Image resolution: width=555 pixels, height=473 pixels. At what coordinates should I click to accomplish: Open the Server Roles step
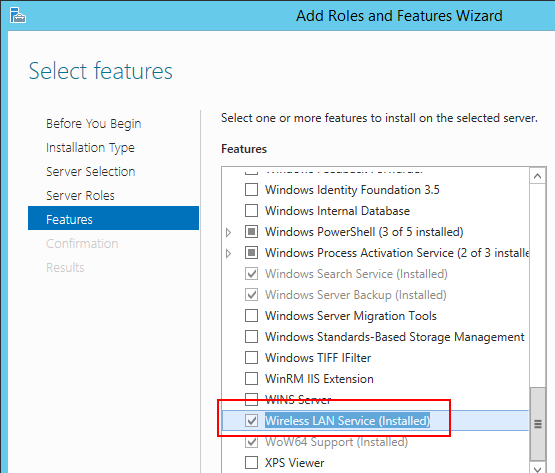pos(80,195)
